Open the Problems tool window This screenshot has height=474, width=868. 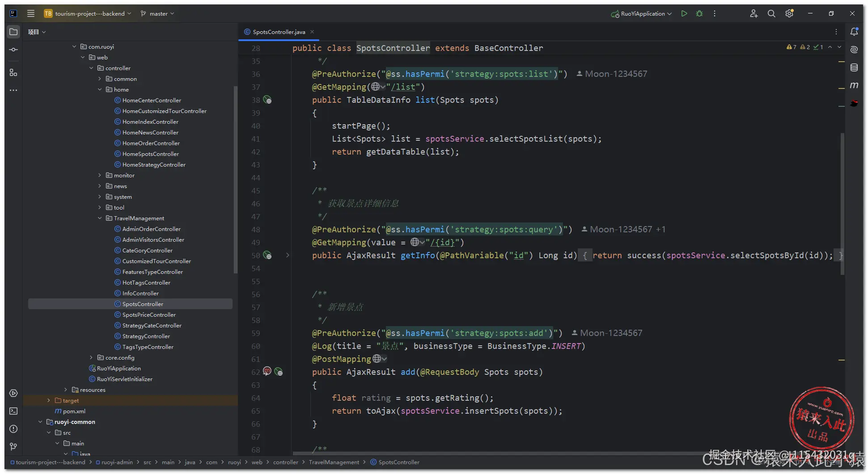13,429
